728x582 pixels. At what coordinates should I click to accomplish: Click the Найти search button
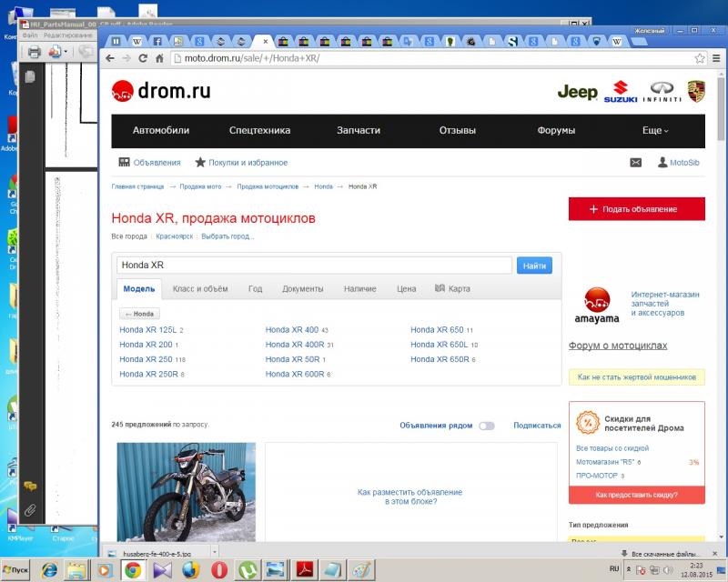click(534, 266)
